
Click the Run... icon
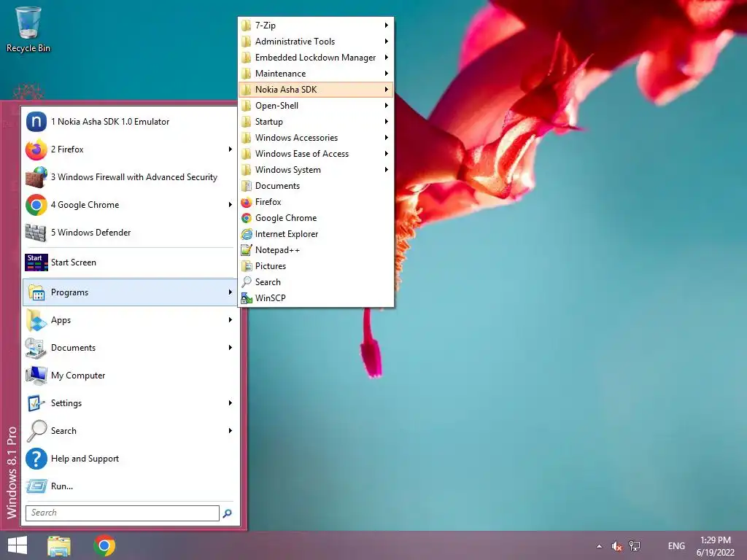tap(36, 486)
